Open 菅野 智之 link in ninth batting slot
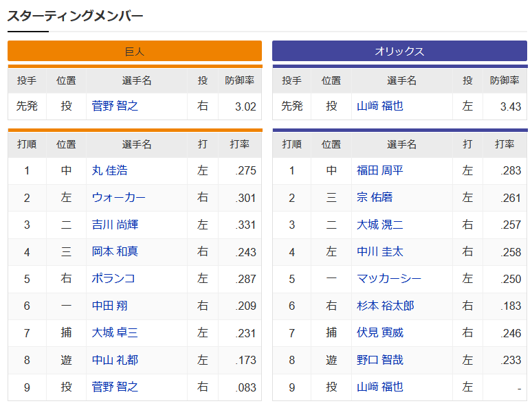The width and height of the screenshot is (532, 408). pos(115,387)
